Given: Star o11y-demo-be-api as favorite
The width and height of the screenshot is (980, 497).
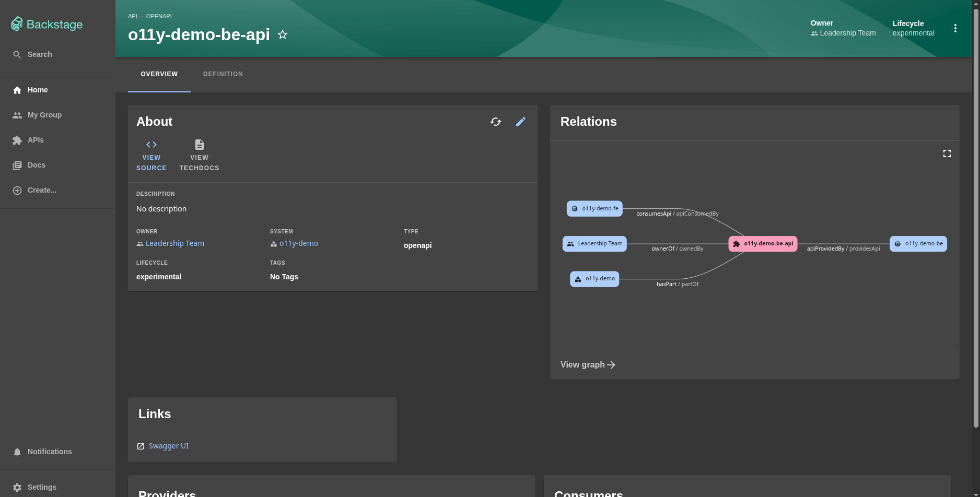Looking at the screenshot, I should (283, 34).
